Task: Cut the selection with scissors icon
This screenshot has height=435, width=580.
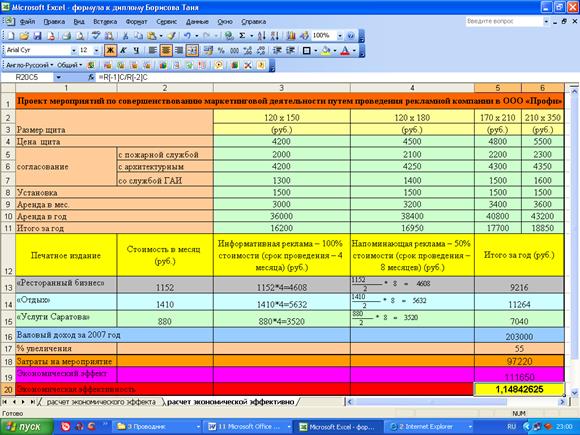Action: point(125,36)
